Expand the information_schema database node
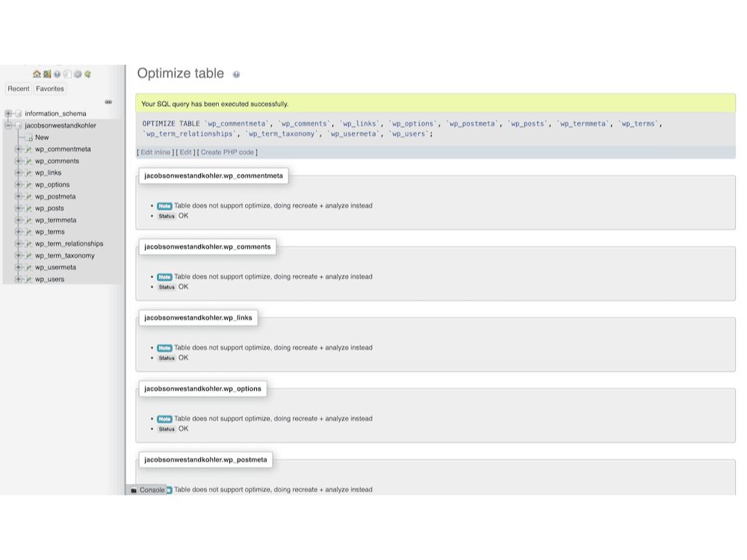The image size is (747, 560). [8, 113]
